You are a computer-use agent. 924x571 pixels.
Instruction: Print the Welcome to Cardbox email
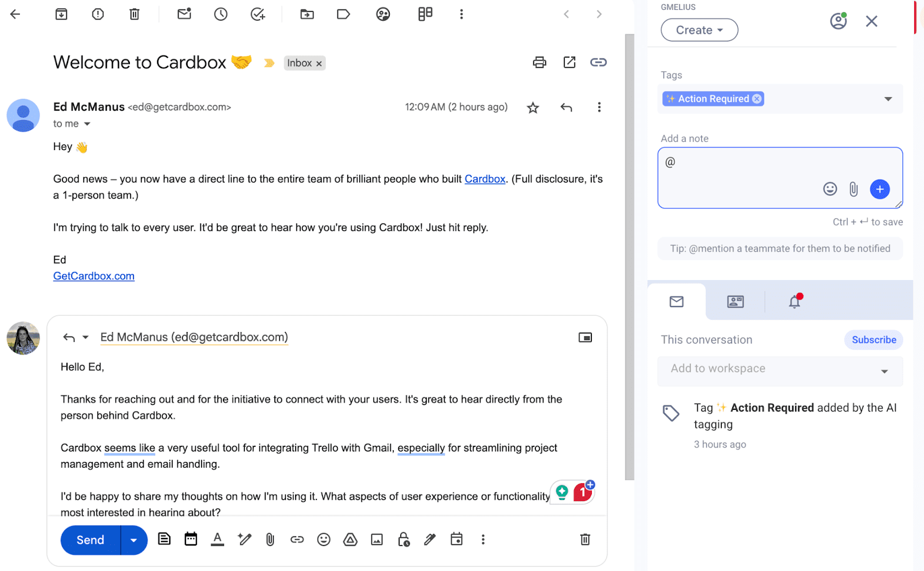click(x=539, y=62)
